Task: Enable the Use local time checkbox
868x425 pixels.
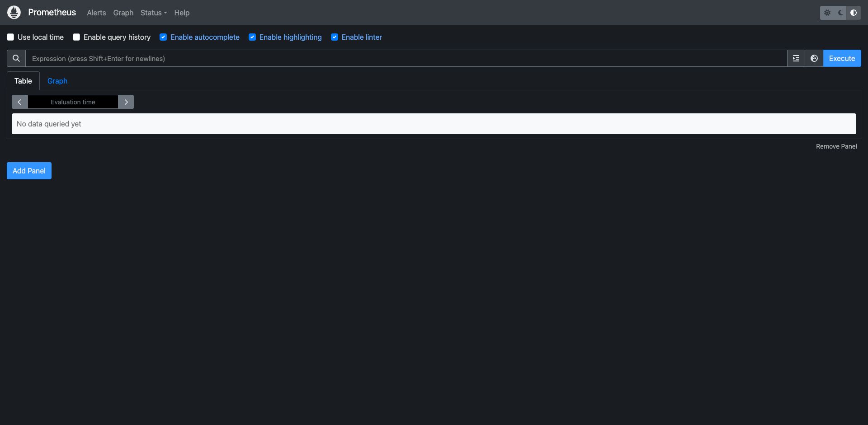Action: pos(10,37)
